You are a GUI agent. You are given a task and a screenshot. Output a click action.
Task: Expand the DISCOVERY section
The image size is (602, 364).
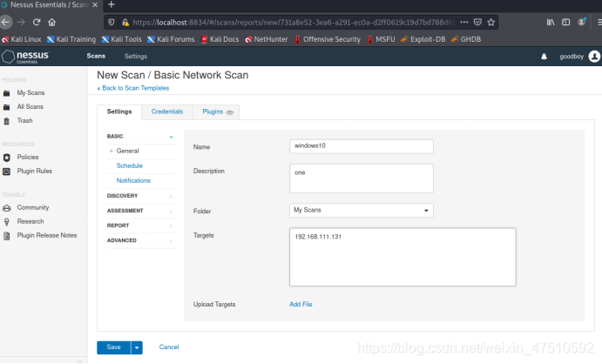pyautogui.click(x=140, y=196)
